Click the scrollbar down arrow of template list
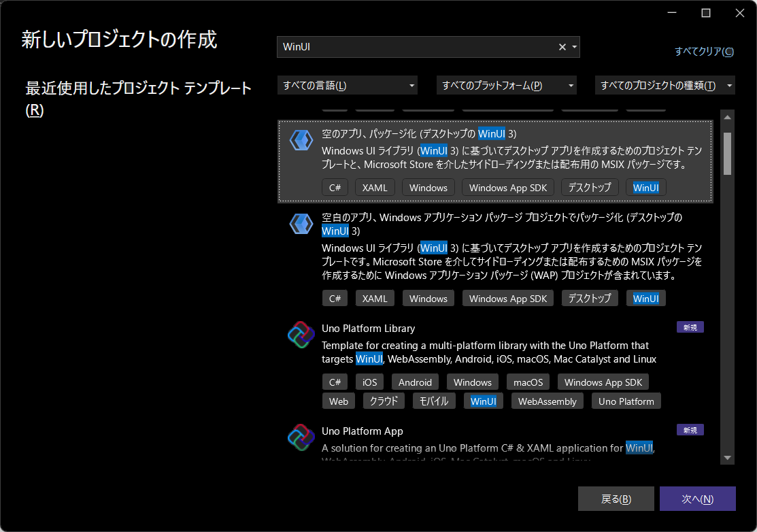The image size is (757, 532). click(728, 458)
